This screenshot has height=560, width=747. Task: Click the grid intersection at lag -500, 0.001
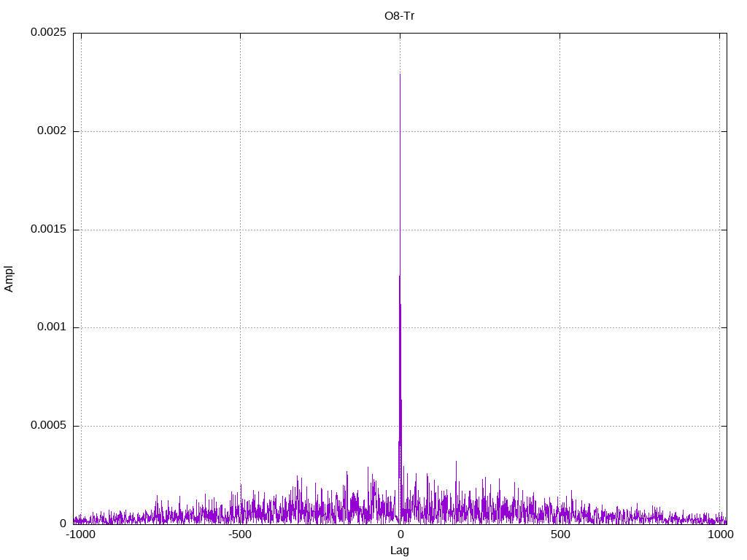point(240,327)
